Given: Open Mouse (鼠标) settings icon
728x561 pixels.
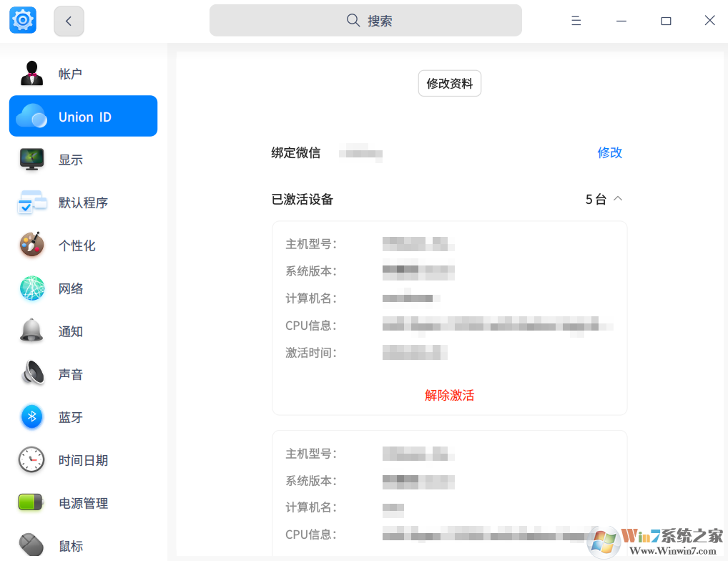Looking at the screenshot, I should coord(31,545).
